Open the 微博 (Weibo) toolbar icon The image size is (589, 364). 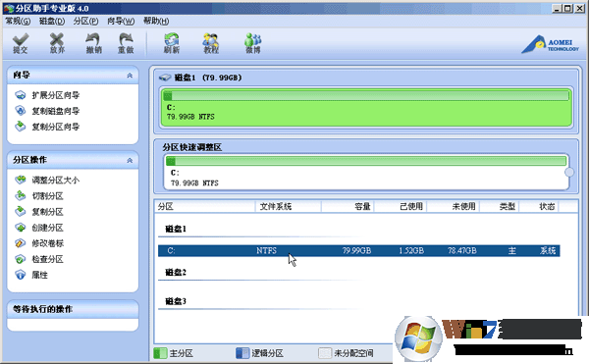pos(253,43)
